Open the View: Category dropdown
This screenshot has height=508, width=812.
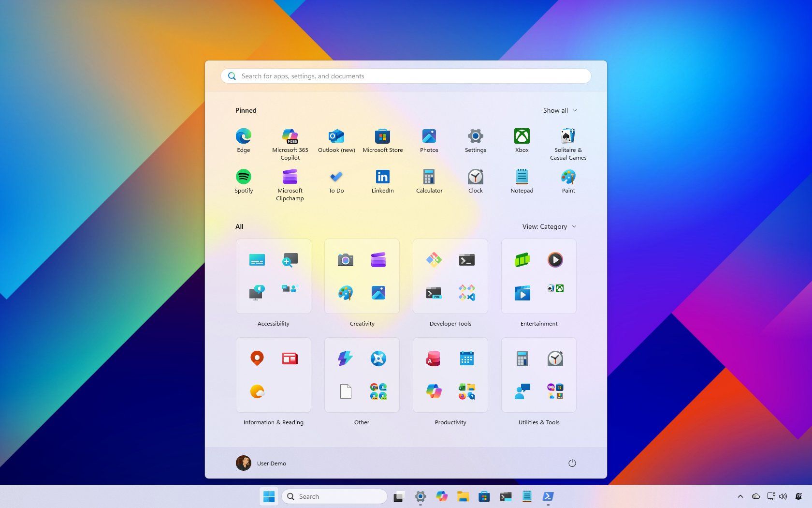pyautogui.click(x=549, y=226)
